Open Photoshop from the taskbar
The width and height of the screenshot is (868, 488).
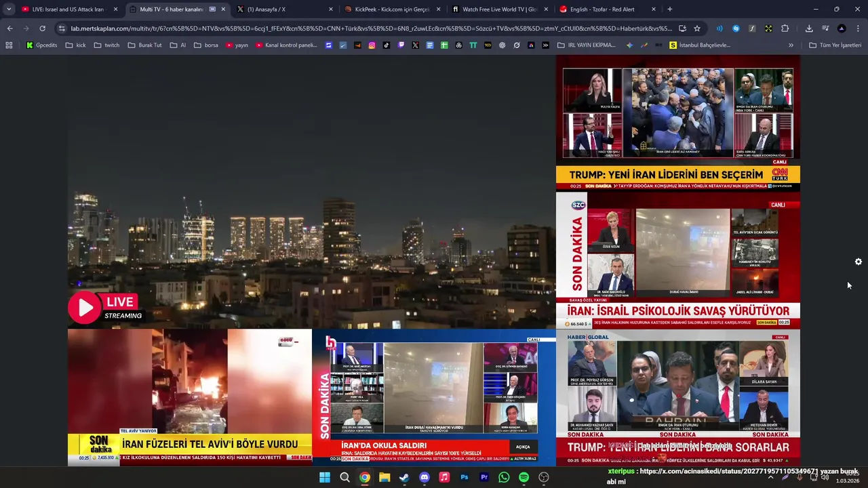pyautogui.click(x=464, y=477)
